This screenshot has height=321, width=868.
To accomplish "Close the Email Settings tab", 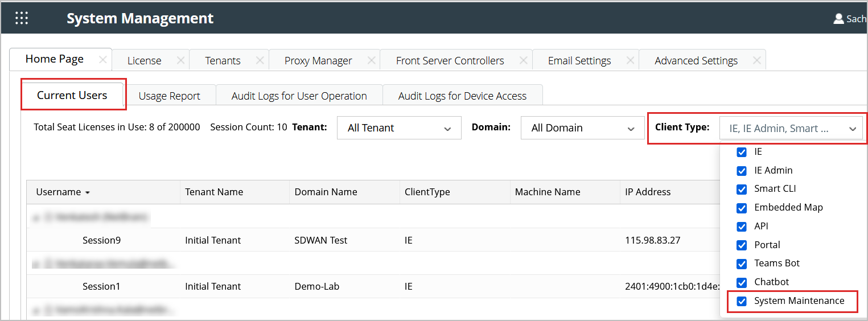I will pyautogui.click(x=630, y=60).
